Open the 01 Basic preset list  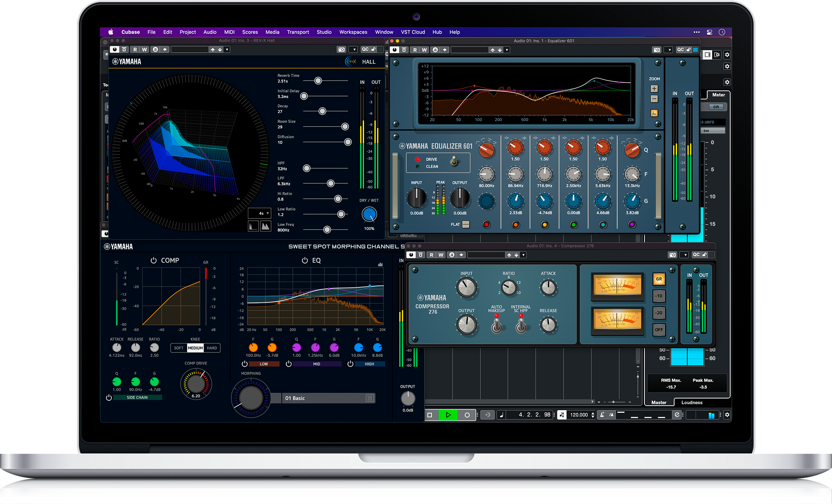370,398
